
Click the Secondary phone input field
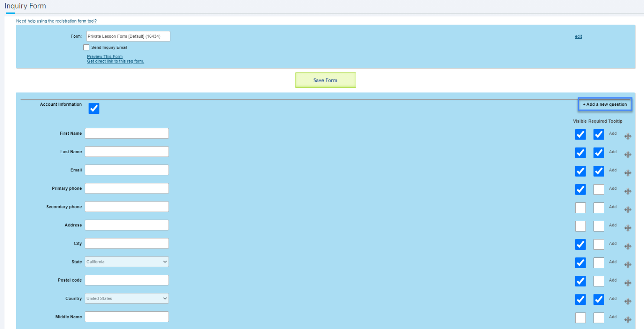tap(127, 207)
